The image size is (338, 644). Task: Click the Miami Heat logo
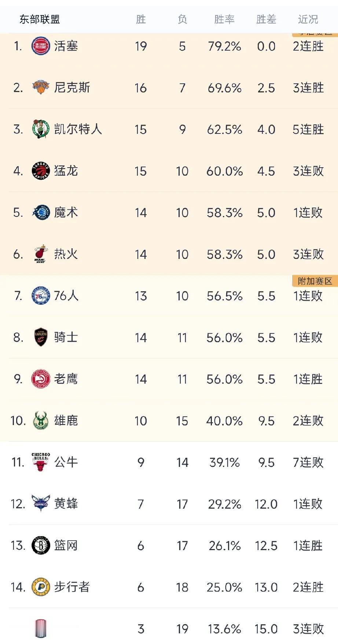41,254
